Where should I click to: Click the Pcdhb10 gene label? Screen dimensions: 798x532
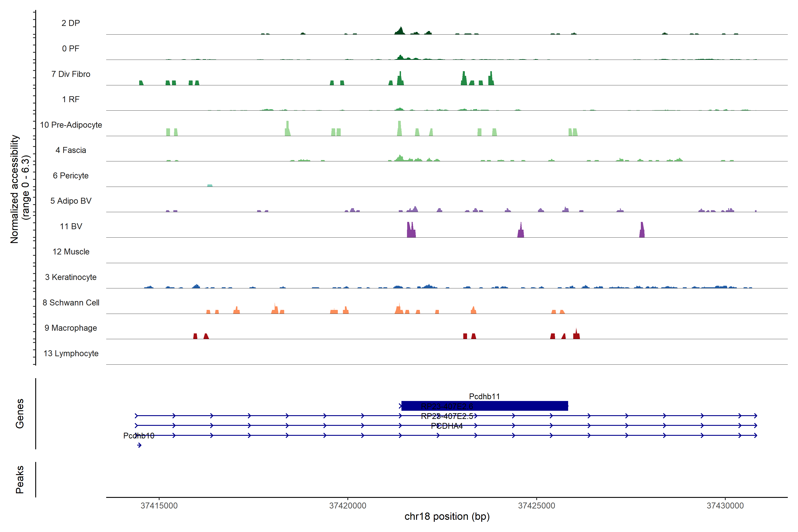pos(138,436)
